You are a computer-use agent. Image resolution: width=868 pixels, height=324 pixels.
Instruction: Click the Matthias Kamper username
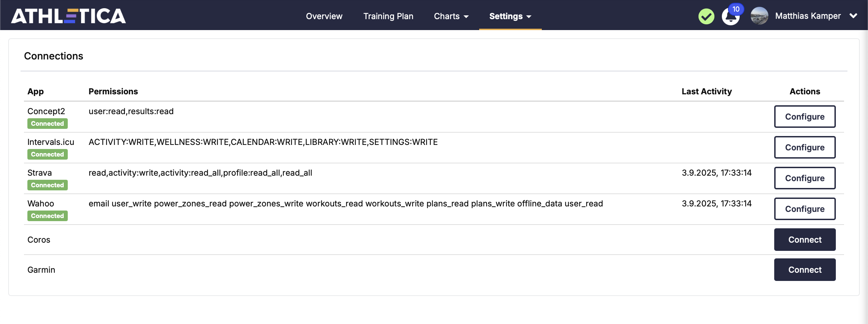[808, 16]
